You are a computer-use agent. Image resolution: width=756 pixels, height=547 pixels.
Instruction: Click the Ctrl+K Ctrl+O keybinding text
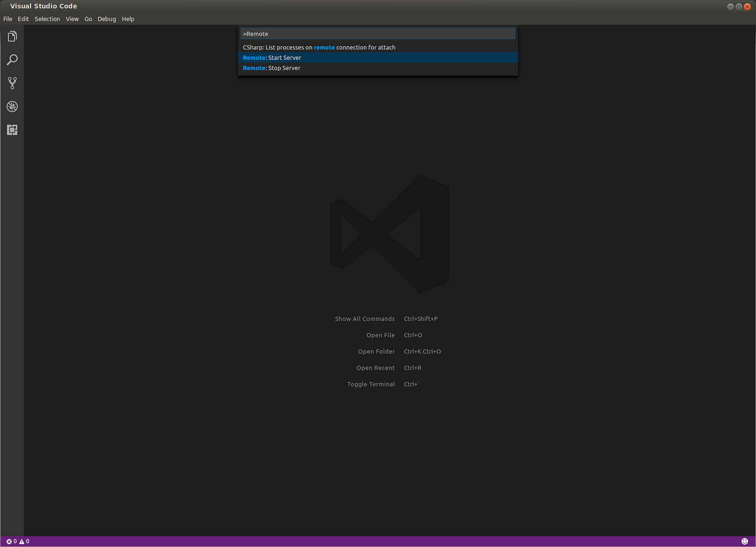point(422,351)
